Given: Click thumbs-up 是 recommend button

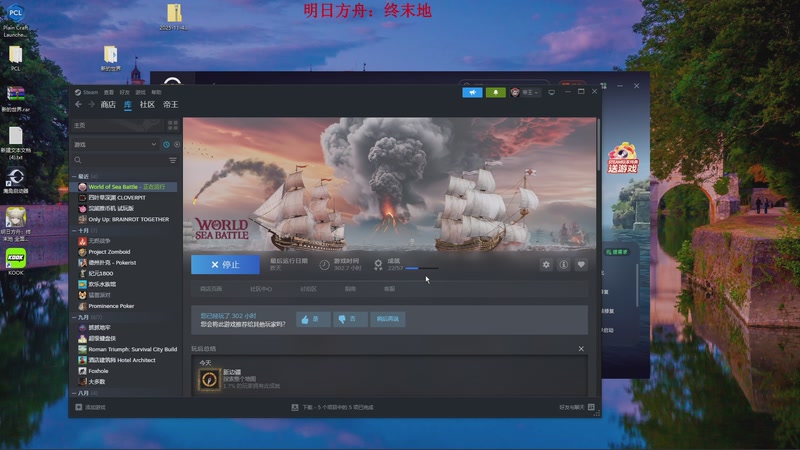Looking at the screenshot, I should [313, 319].
